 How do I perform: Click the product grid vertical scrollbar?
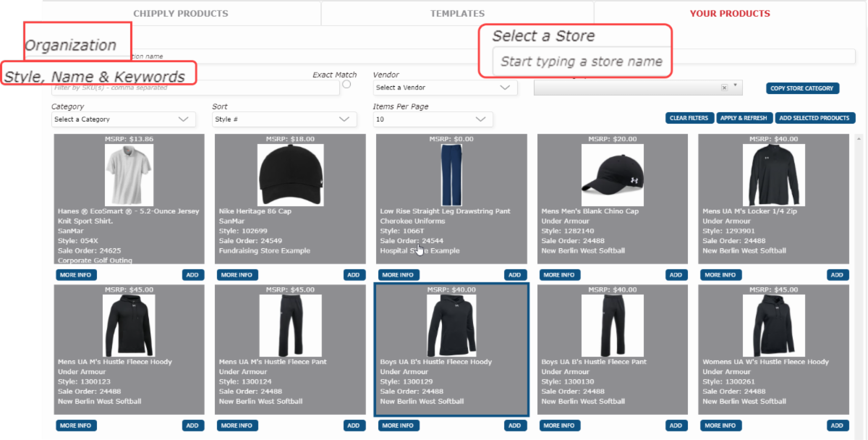(x=859, y=286)
